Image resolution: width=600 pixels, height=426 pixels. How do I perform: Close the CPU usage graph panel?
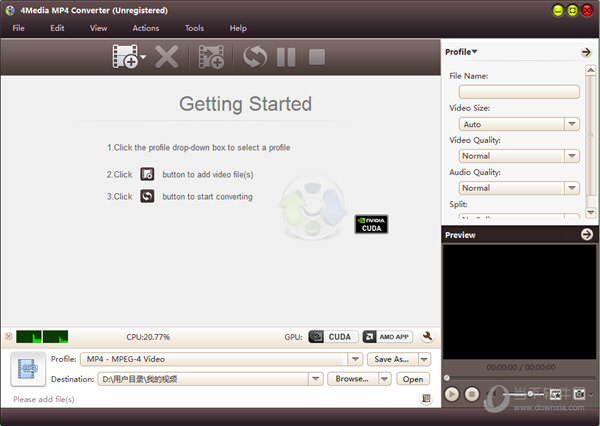[8, 336]
